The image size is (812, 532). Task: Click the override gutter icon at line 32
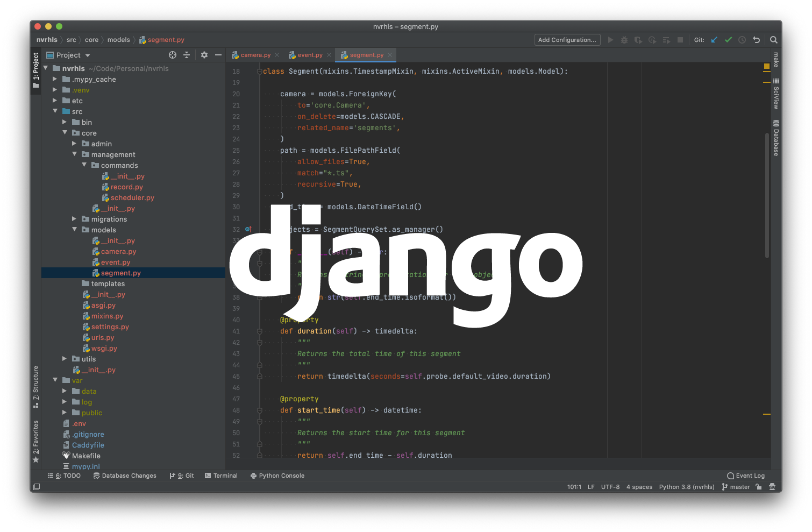click(248, 229)
